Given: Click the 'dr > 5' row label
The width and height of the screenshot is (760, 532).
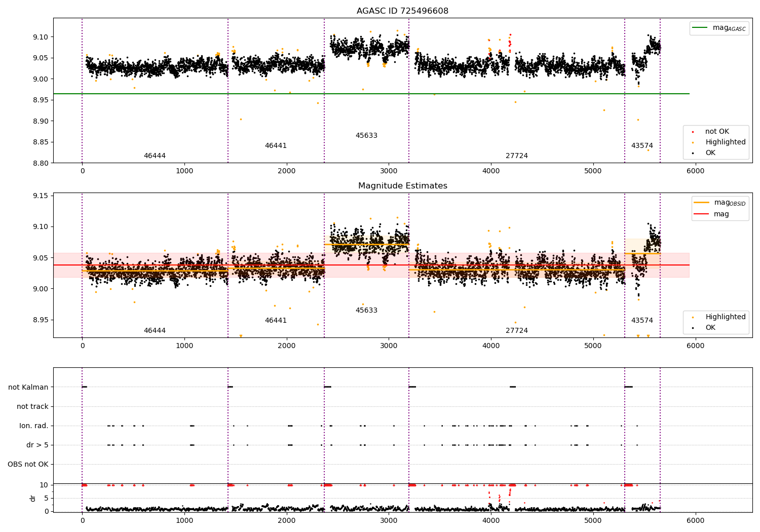Looking at the screenshot, I should click(x=37, y=445).
